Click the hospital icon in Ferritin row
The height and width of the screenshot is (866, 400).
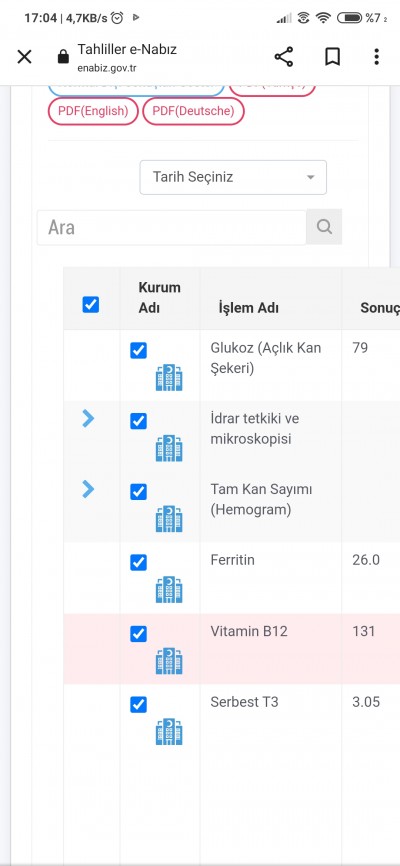[169, 589]
